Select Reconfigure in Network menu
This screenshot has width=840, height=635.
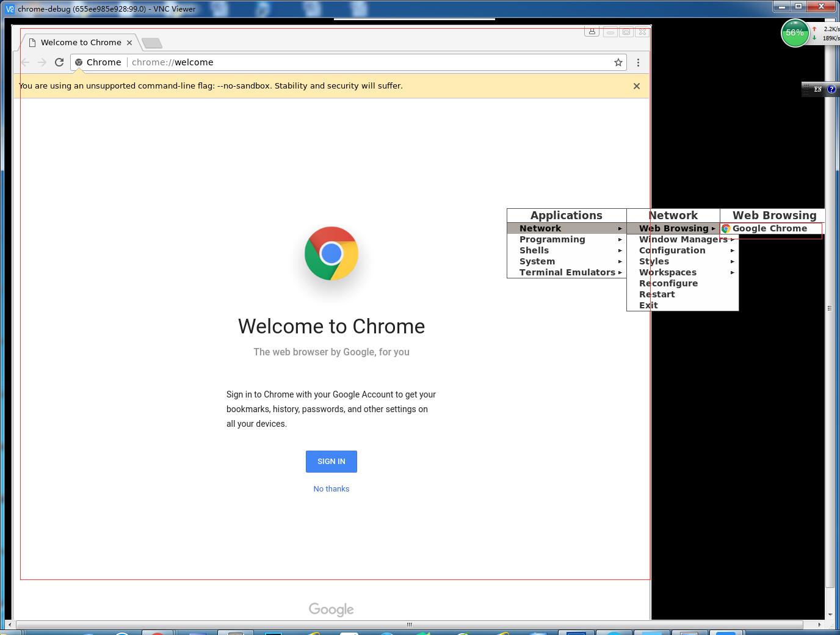point(668,283)
